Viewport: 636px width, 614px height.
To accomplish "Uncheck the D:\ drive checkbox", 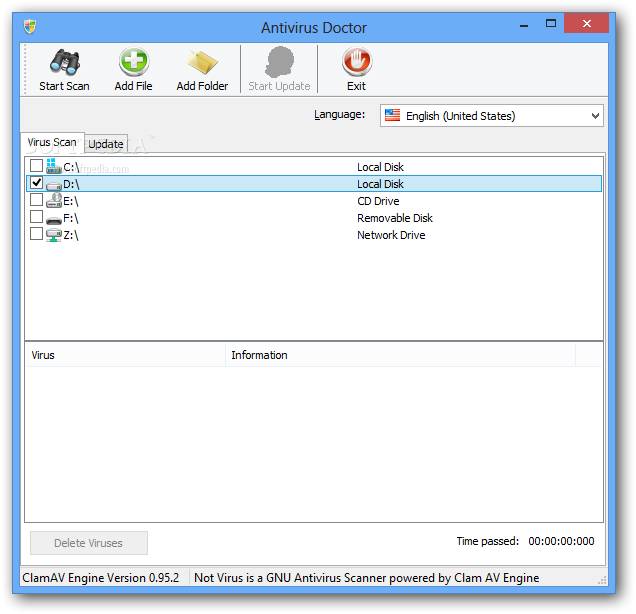I will point(37,182).
